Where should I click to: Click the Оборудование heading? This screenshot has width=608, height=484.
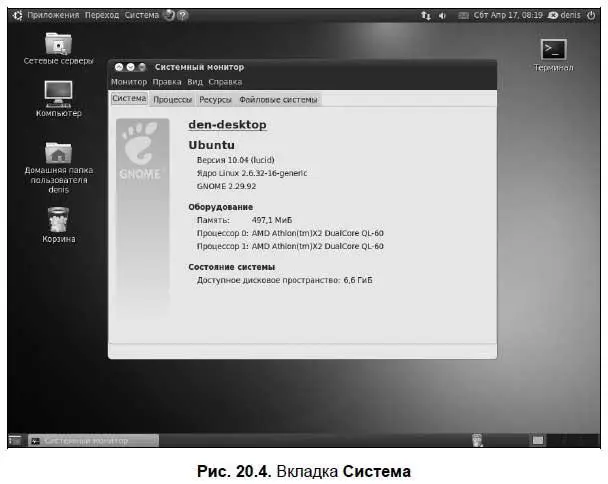[220, 207]
